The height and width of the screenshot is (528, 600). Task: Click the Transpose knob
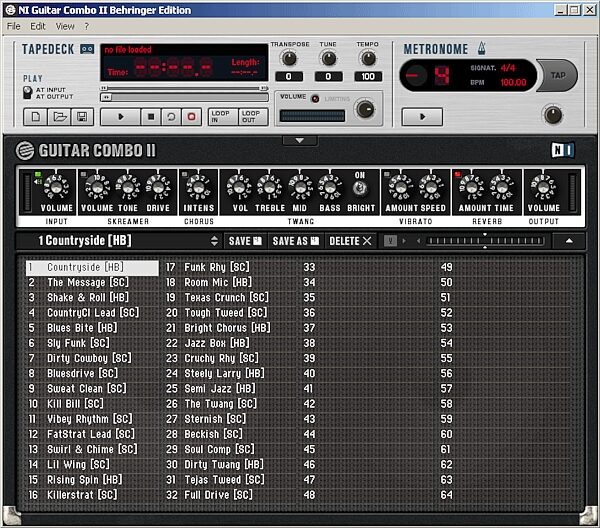pyautogui.click(x=289, y=59)
